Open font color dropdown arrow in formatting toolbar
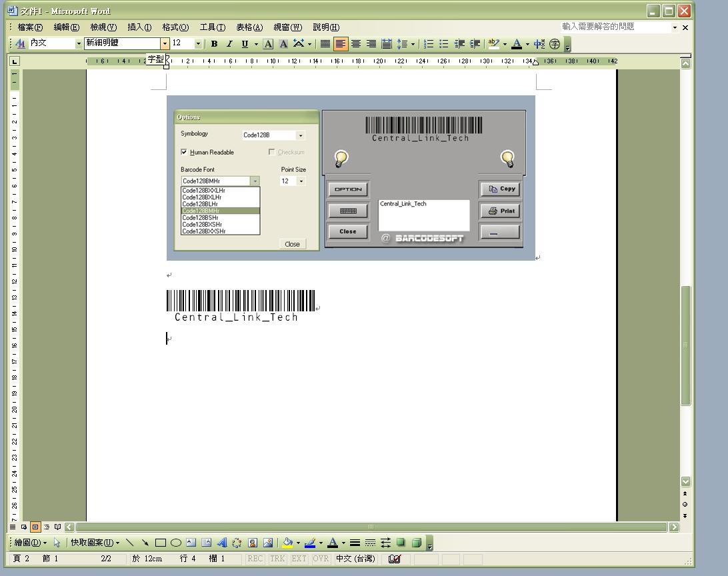 pyautogui.click(x=527, y=44)
